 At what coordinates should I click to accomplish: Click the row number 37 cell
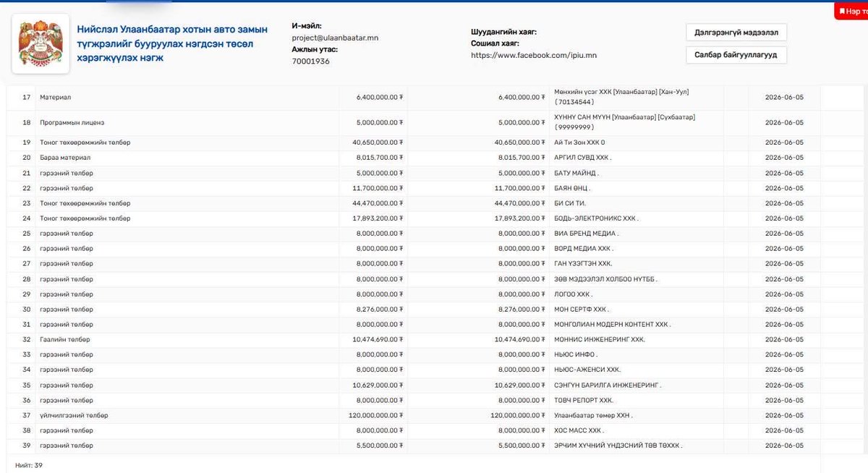coord(27,415)
